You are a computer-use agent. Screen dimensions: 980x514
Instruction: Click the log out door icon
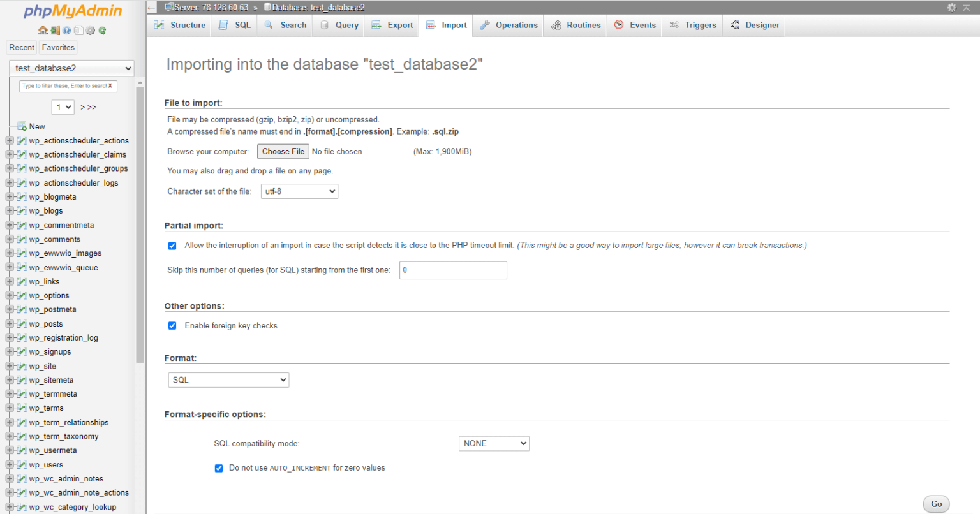[55, 30]
